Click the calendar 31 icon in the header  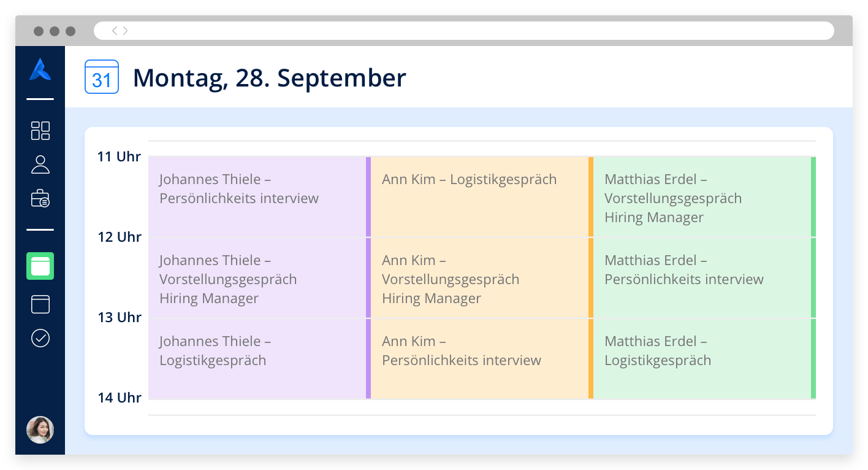click(102, 77)
